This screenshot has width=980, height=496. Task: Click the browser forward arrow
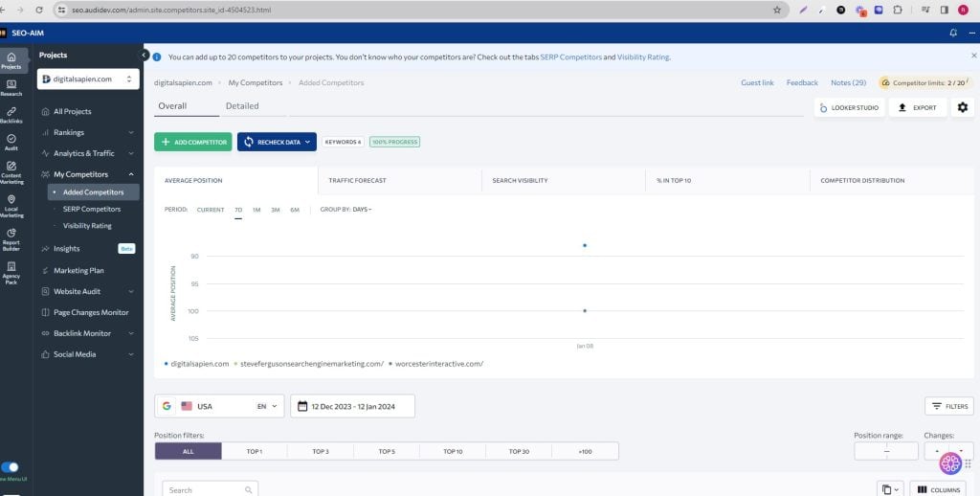(x=20, y=10)
